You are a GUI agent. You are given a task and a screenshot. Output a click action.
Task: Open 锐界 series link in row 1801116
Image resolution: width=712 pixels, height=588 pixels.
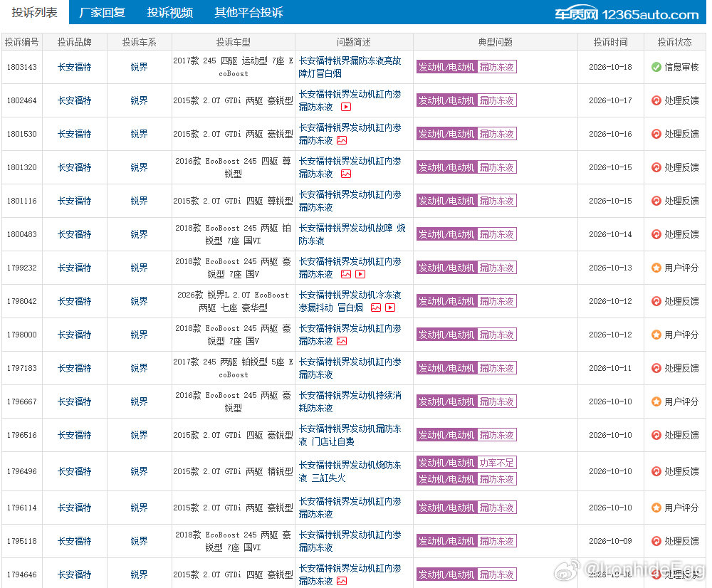(139, 201)
